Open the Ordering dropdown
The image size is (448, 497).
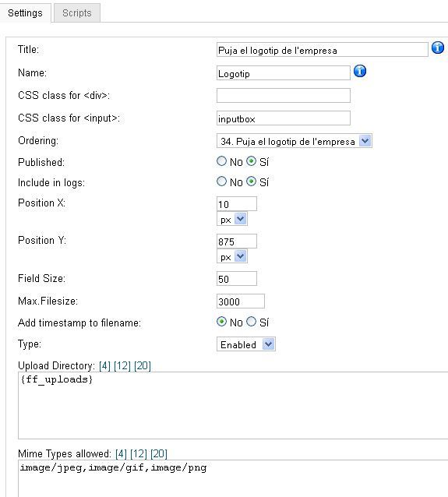pos(295,141)
